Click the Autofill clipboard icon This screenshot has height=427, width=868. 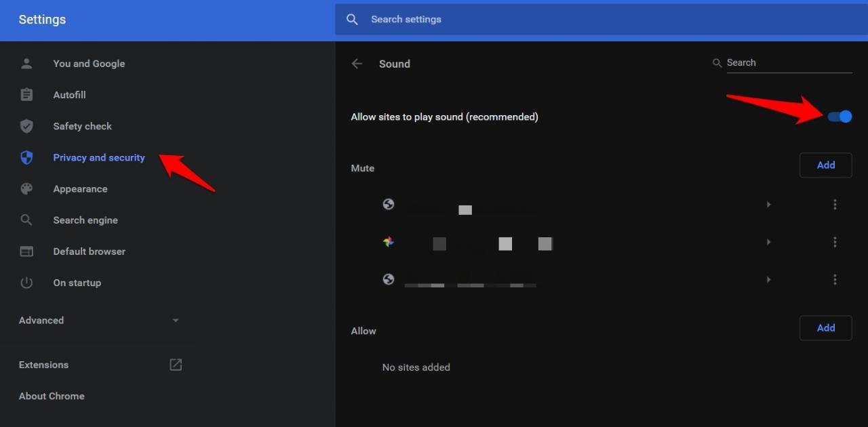tap(26, 95)
